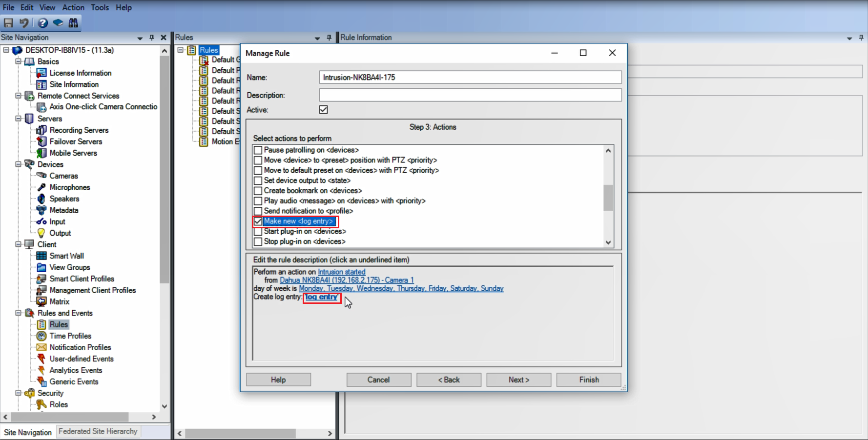Select the Metadata icon

41,210
